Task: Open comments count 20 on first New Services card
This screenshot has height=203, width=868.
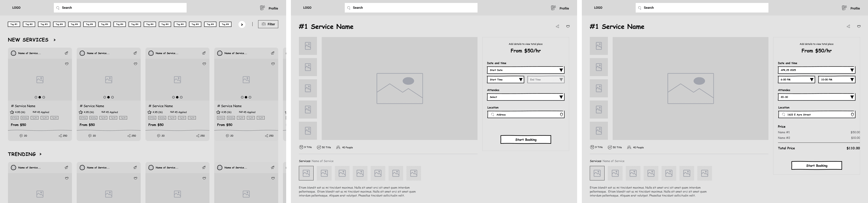Action: (23, 136)
